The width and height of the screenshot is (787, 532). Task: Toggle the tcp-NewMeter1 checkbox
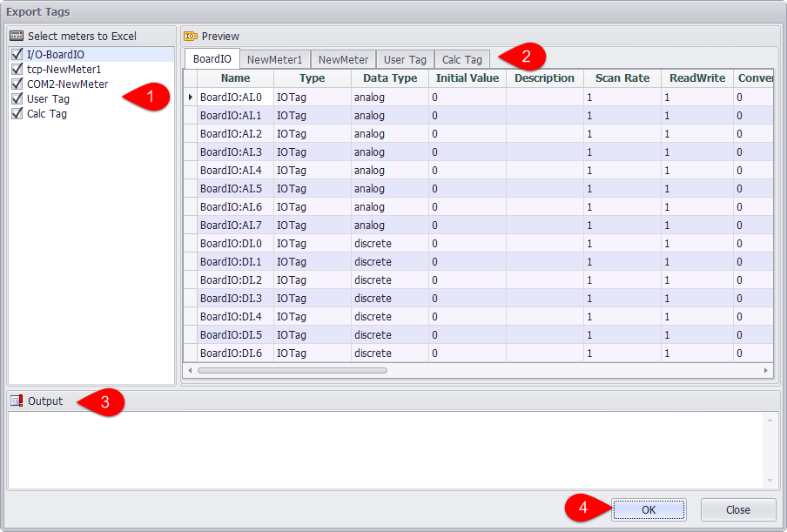point(17,70)
